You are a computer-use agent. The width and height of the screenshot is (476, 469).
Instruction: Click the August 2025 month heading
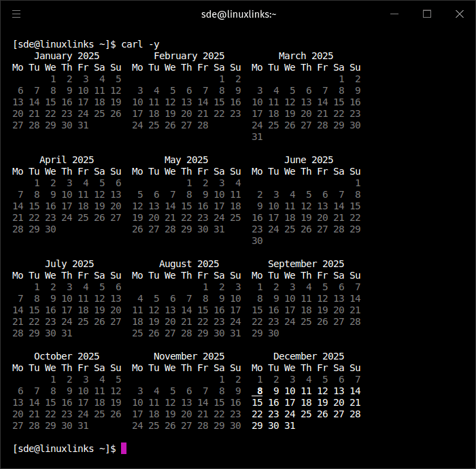pos(189,264)
